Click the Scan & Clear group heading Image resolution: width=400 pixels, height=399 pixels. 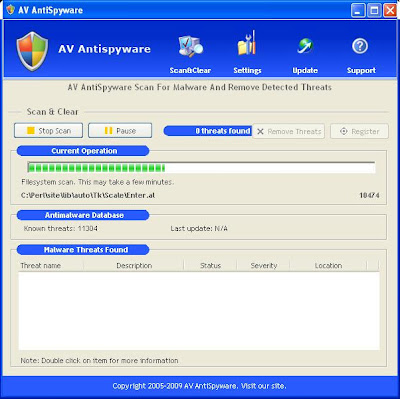[52, 112]
